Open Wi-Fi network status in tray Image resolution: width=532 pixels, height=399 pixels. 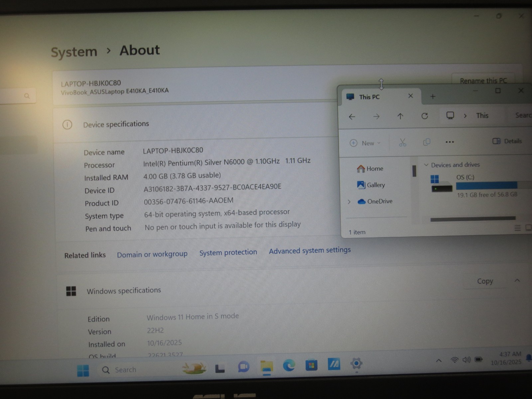[x=455, y=360]
